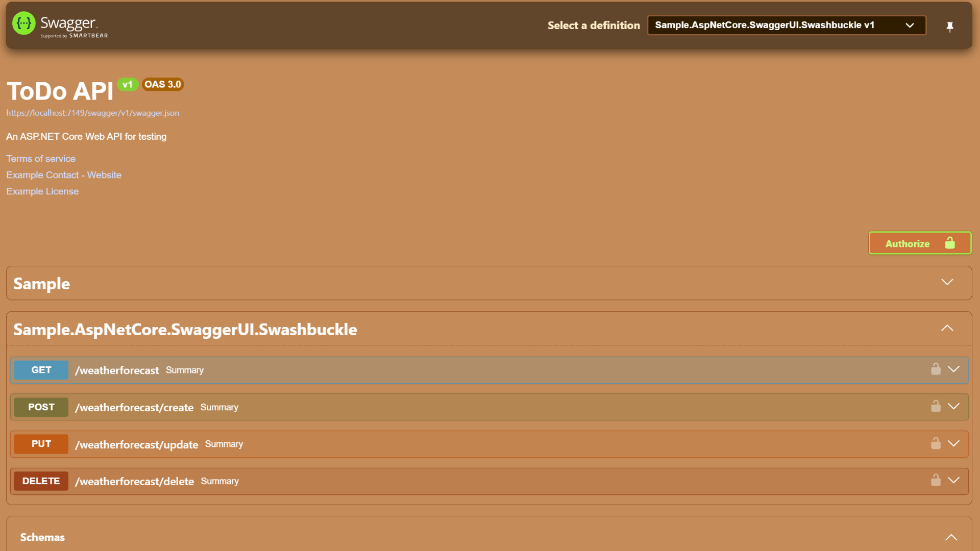980x551 pixels.
Task: Click the lock icon on POST create row
Action: 936,406
